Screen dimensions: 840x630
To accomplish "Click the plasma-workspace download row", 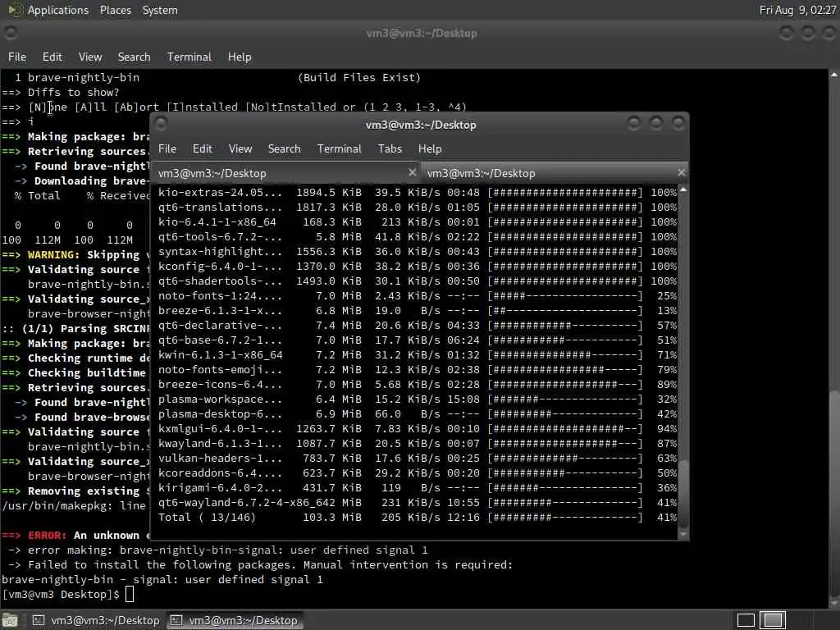I will point(418,399).
